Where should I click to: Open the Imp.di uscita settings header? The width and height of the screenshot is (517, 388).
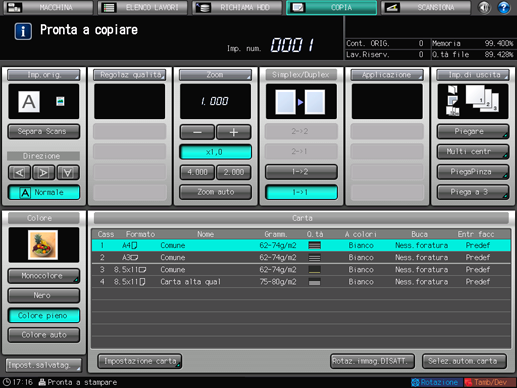click(x=473, y=75)
